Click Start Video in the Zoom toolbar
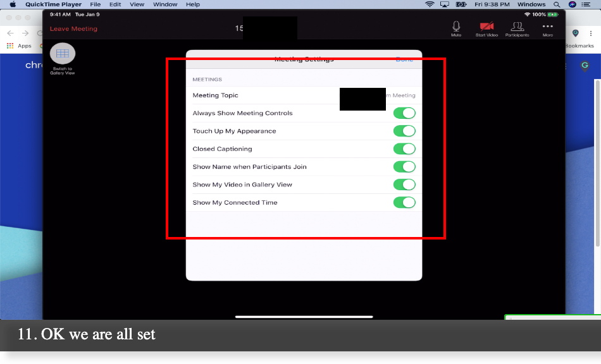This screenshot has width=601, height=364. (486, 28)
